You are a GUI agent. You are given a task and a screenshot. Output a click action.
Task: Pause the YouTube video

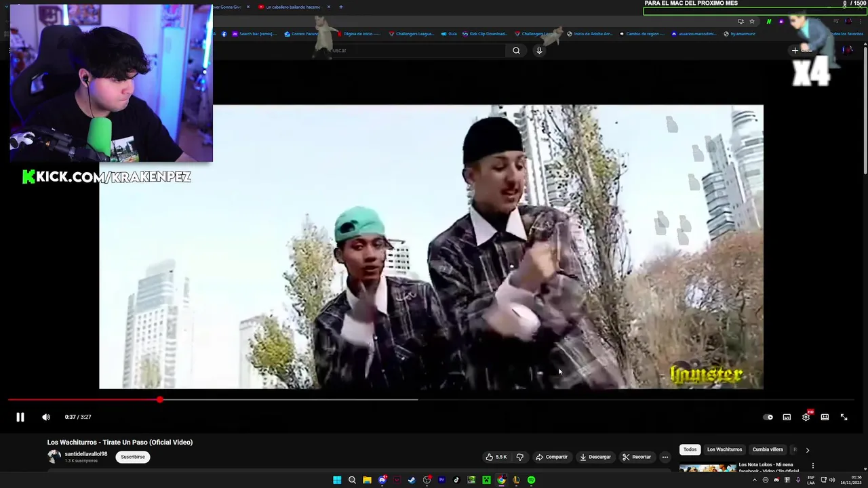(20, 417)
